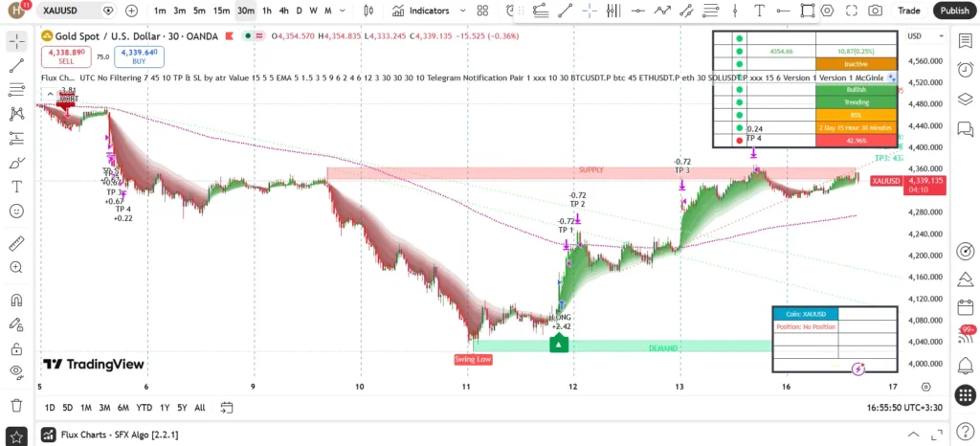980x446 pixels.
Task: Toggle lock all drawing tools
Action: pos(17,348)
